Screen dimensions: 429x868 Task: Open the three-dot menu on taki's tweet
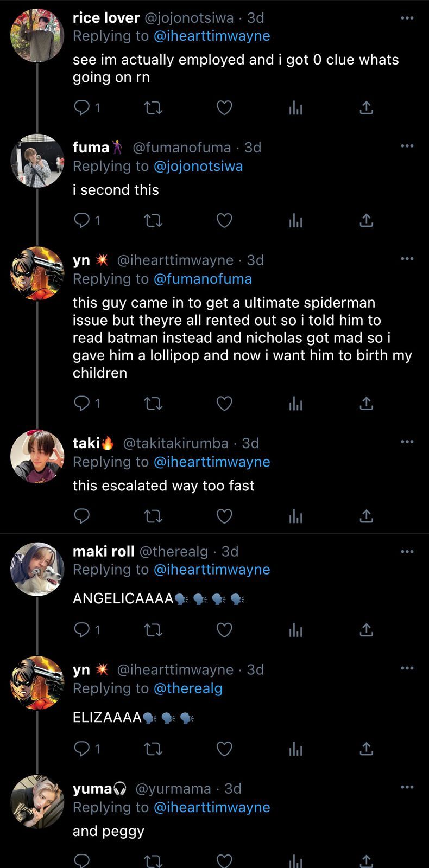407,442
